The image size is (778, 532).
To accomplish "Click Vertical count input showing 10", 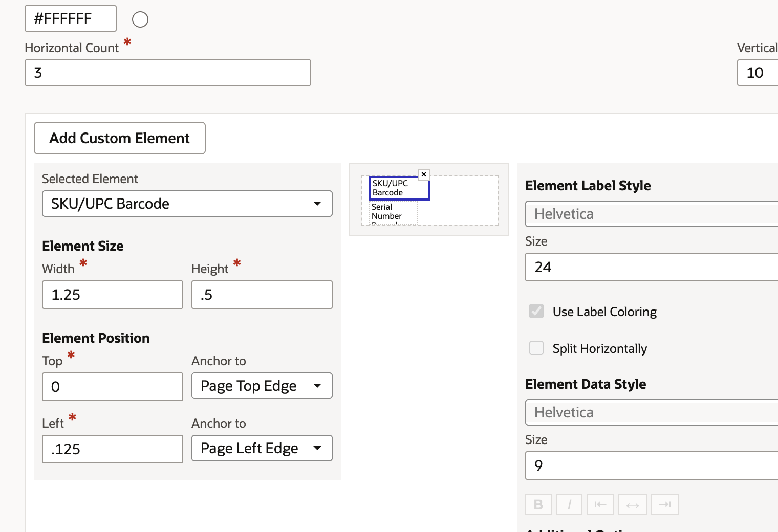I will point(758,73).
